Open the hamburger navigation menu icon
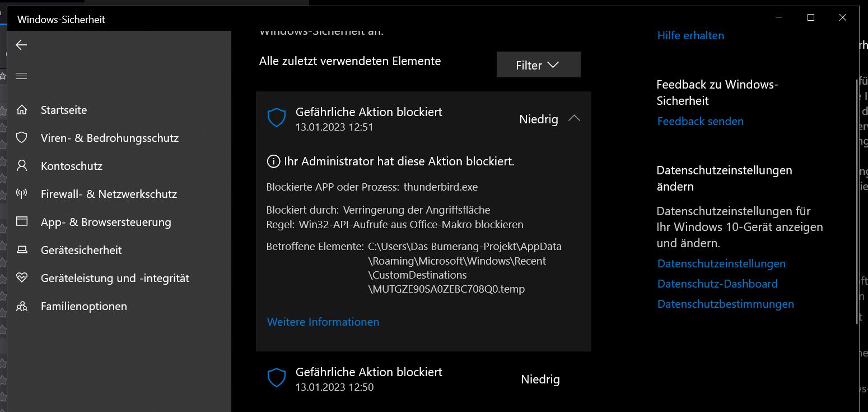This screenshot has width=868, height=412. 21,76
